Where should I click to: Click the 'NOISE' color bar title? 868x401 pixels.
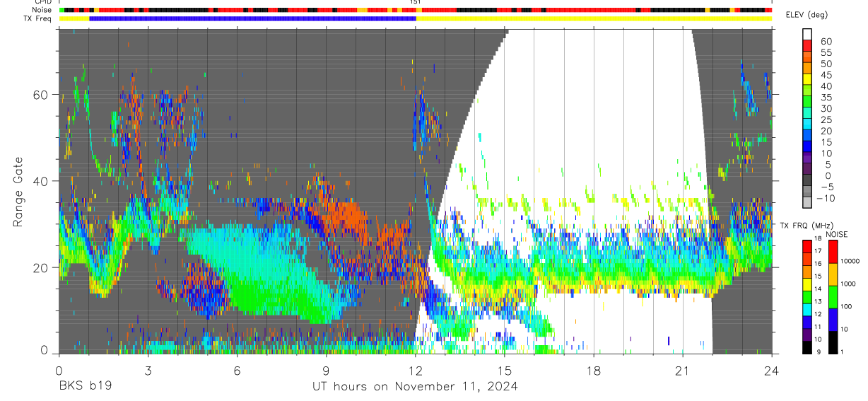coord(836,234)
